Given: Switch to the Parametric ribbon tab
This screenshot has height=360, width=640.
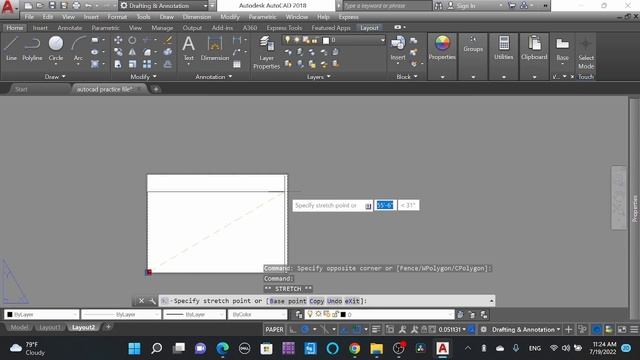Looking at the screenshot, I should (x=105, y=28).
